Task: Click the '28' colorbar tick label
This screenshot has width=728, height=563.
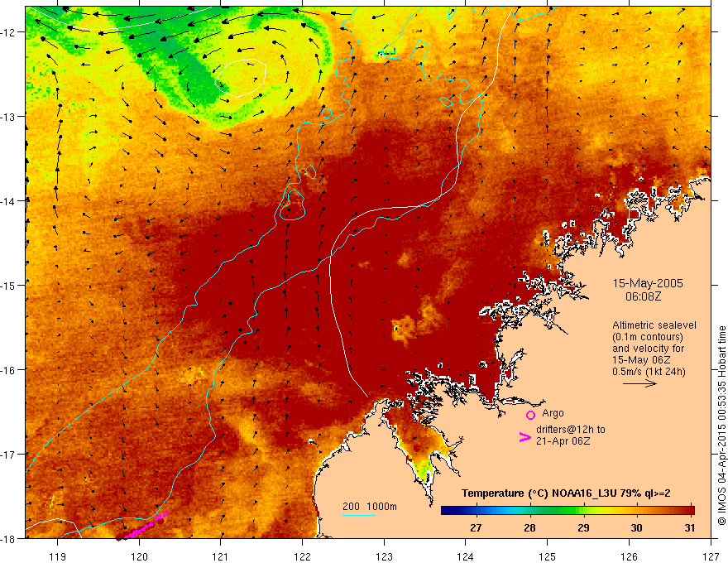Action: click(529, 527)
